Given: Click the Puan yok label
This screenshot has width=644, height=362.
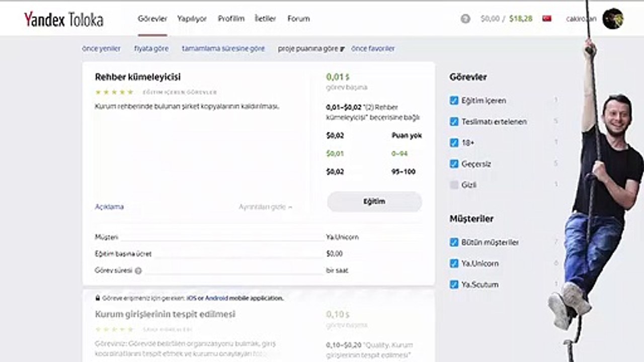Looking at the screenshot, I should [x=407, y=136].
